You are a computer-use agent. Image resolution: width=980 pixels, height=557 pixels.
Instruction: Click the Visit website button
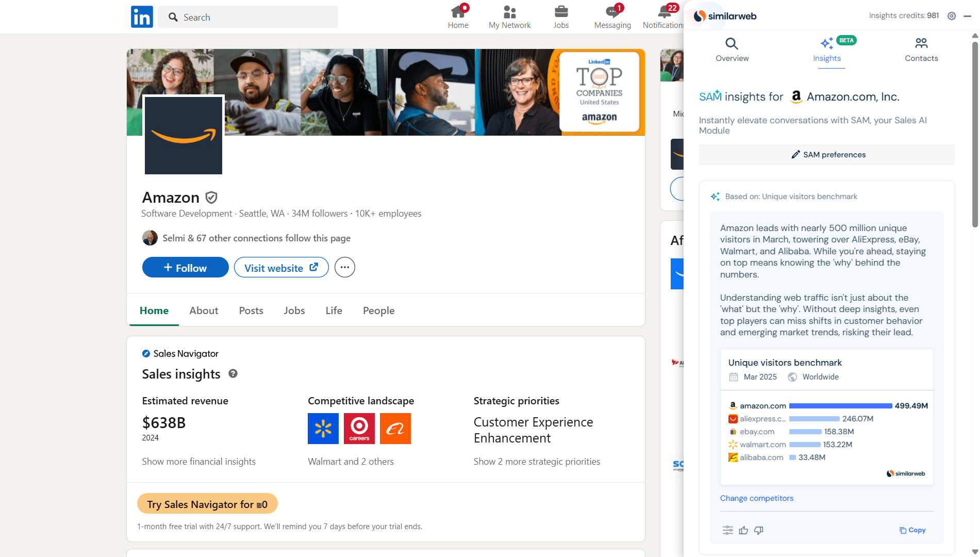pyautogui.click(x=281, y=267)
